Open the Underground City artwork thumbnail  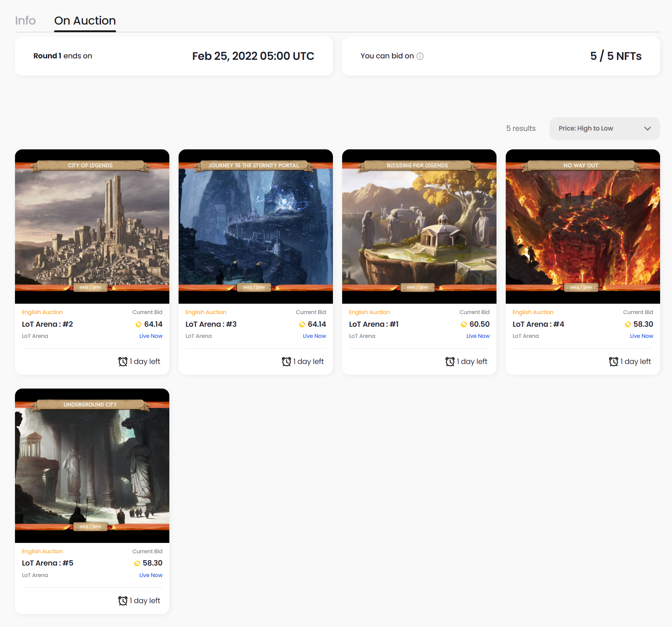pos(92,466)
